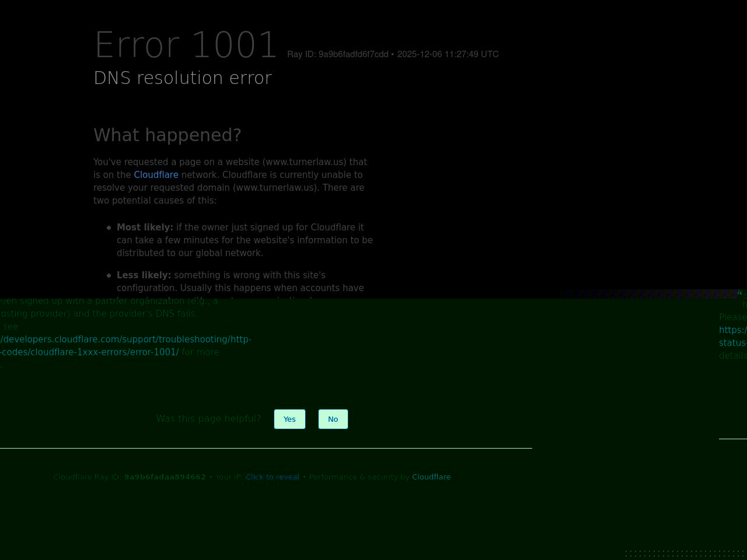
Task: Click the footer Ray ID 9a9b6fadaa894662
Action: click(165, 477)
